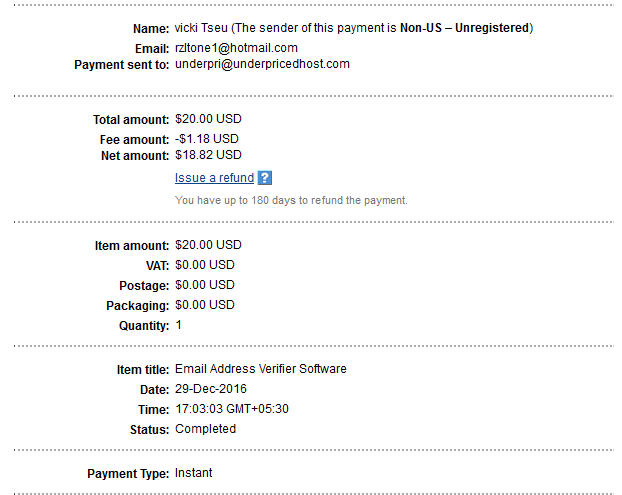Click the Completed status value
The height and width of the screenshot is (495, 622).
point(205,429)
